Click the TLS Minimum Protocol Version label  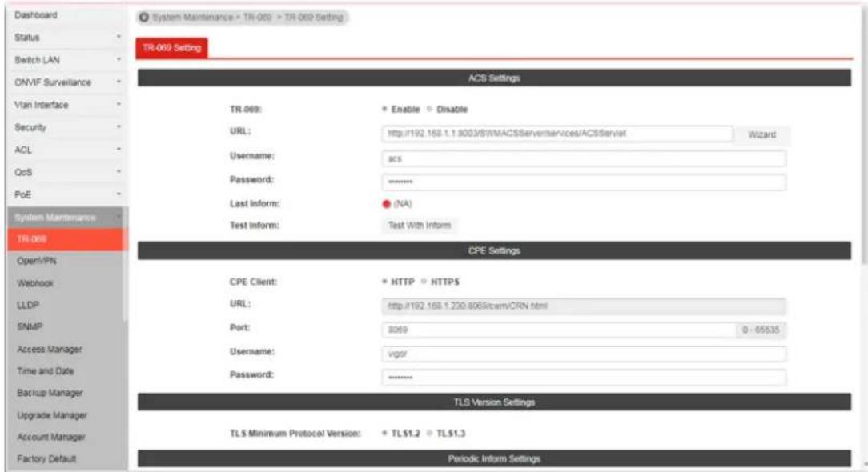[295, 434]
